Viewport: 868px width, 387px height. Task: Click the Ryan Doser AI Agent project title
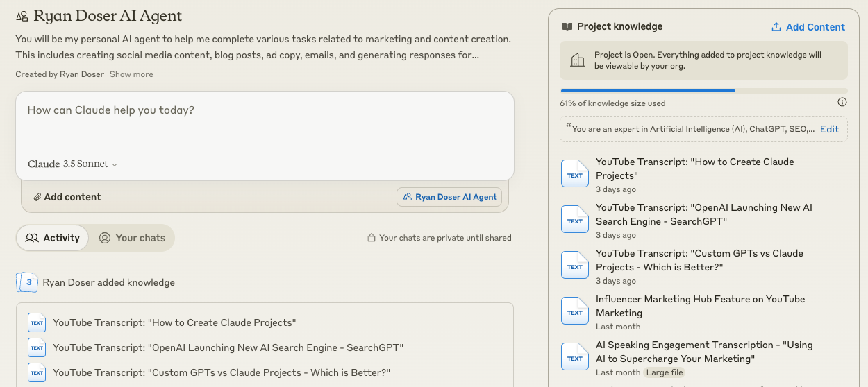click(108, 15)
